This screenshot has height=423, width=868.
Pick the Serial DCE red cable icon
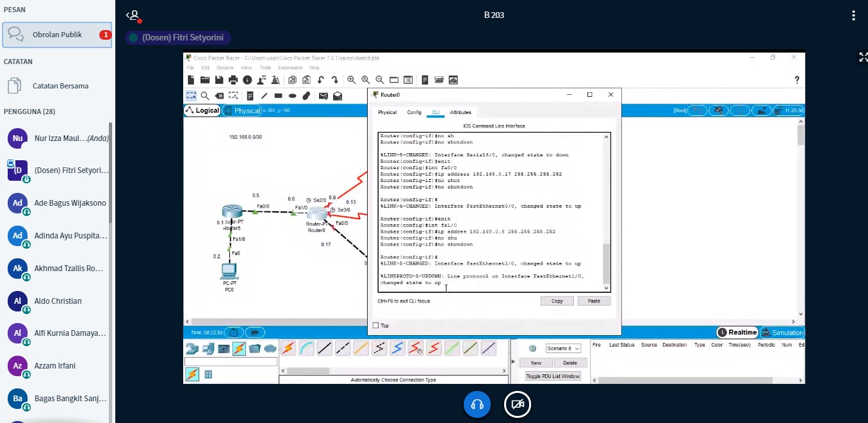[x=416, y=348]
